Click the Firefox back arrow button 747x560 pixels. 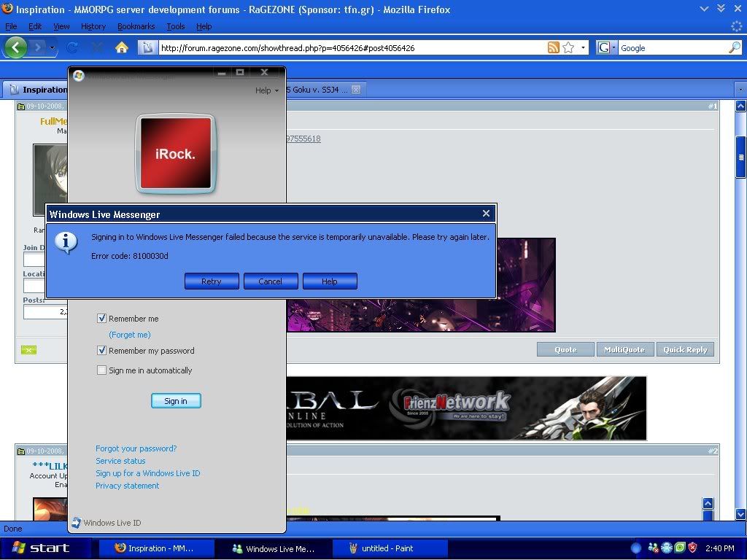point(15,47)
